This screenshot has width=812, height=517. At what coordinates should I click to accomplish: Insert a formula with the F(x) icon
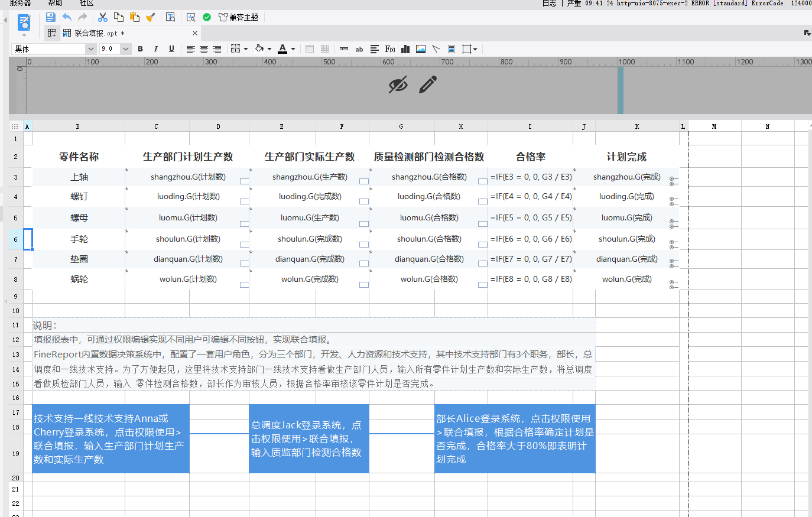[x=390, y=49]
